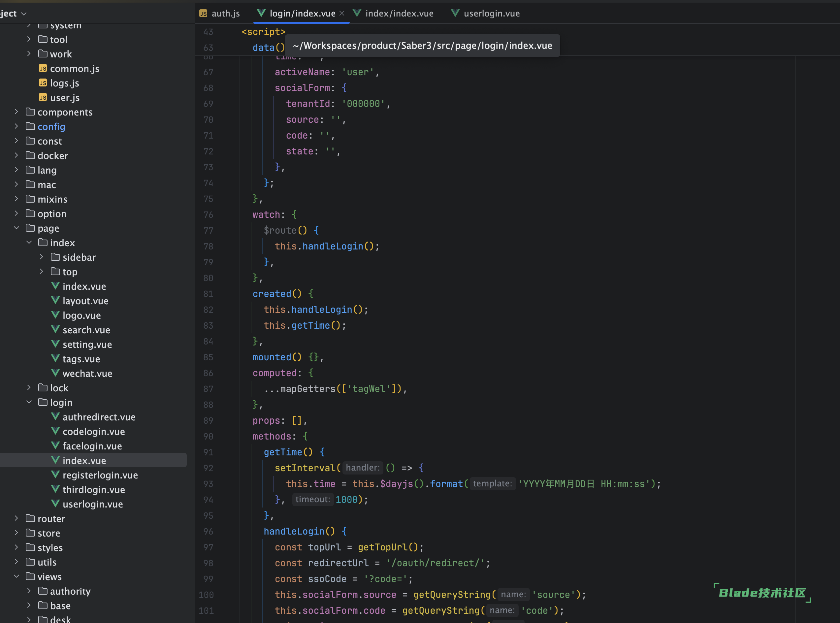Viewport: 840px width, 623px height.
Task: Close the login/index.vue tab
Action: click(x=341, y=14)
